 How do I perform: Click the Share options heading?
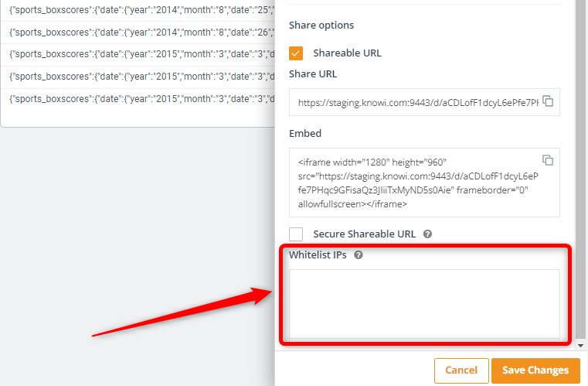tap(321, 25)
